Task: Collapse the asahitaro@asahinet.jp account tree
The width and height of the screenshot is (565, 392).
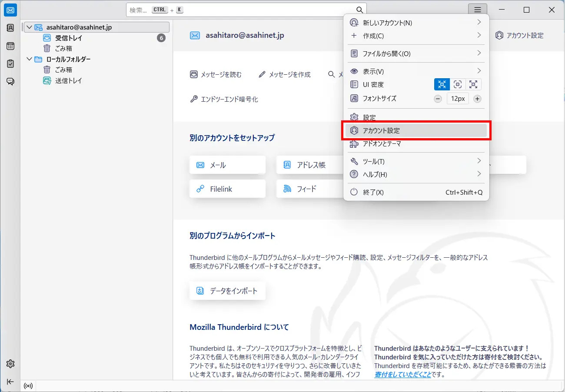Action: coord(29,27)
